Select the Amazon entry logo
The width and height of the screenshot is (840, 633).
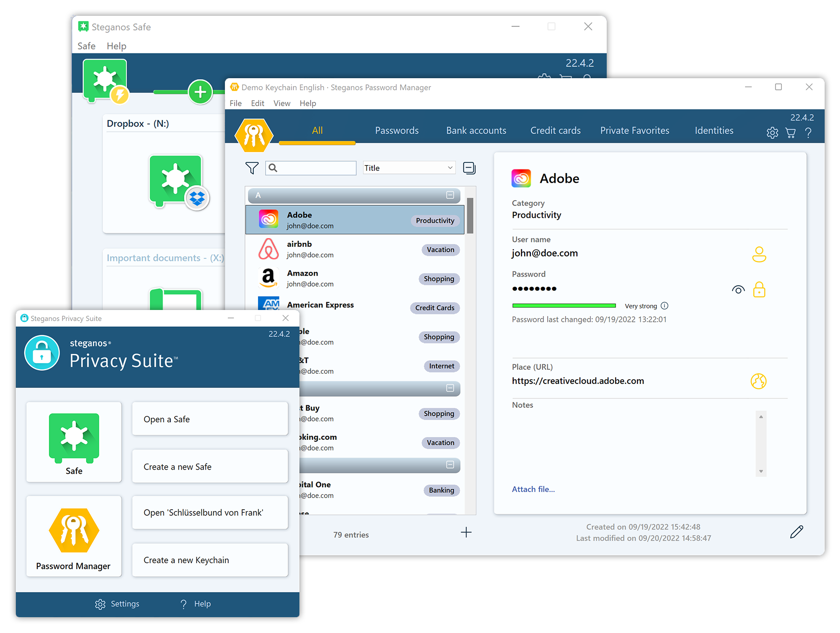click(269, 278)
